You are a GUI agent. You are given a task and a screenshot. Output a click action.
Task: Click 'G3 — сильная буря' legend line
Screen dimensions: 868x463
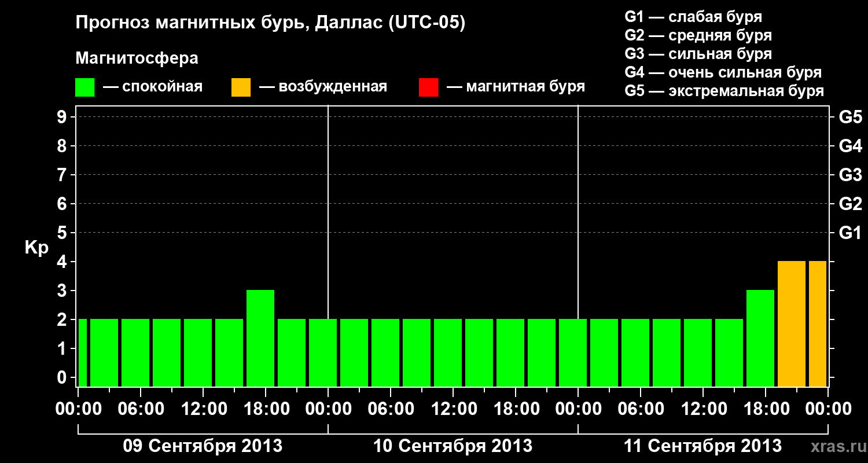tap(698, 54)
